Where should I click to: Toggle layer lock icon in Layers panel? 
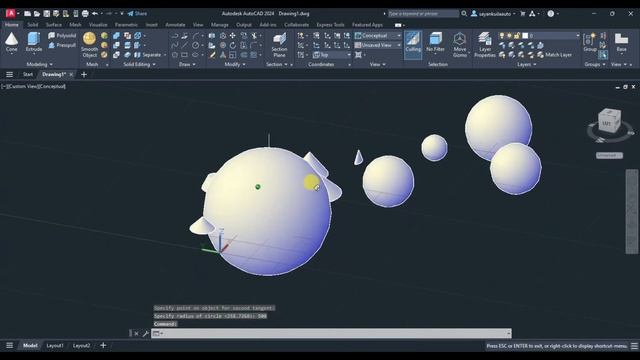pyautogui.click(x=517, y=36)
